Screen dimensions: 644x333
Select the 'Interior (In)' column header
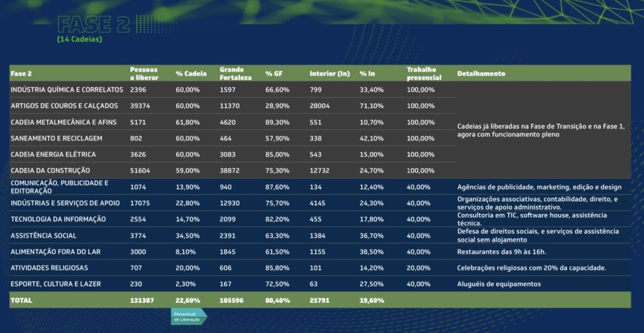point(330,74)
